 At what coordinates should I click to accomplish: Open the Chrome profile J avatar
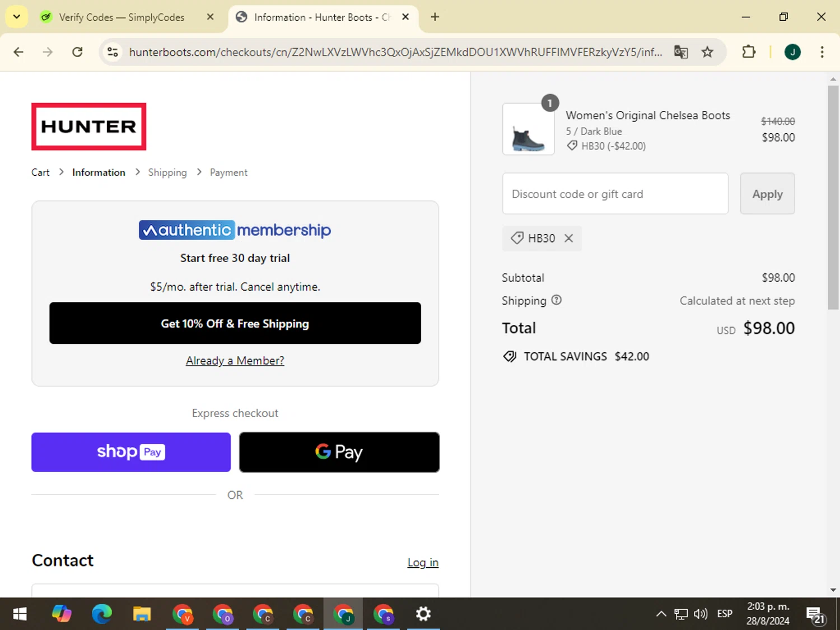(x=792, y=52)
